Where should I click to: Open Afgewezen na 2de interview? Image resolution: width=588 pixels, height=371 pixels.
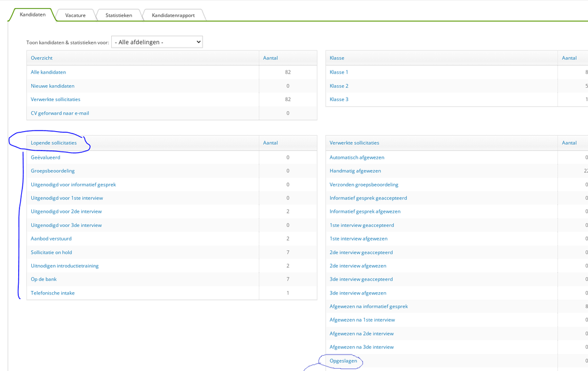361,333
